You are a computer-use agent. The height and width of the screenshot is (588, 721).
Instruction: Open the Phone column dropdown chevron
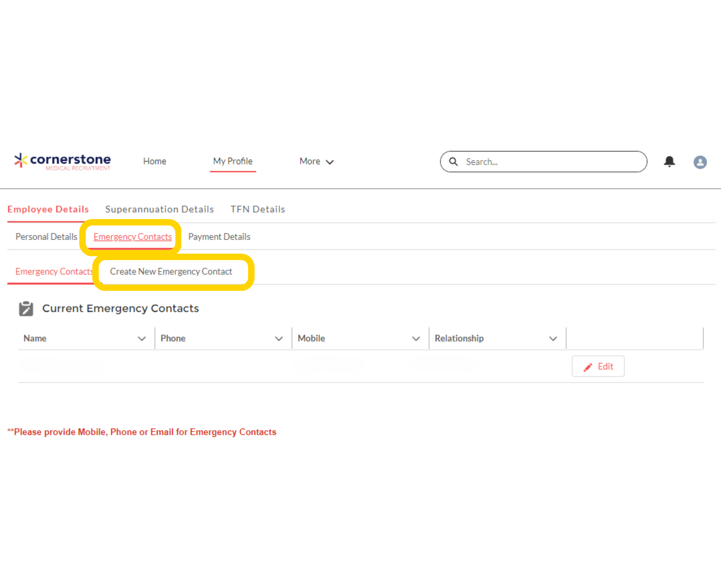point(279,338)
